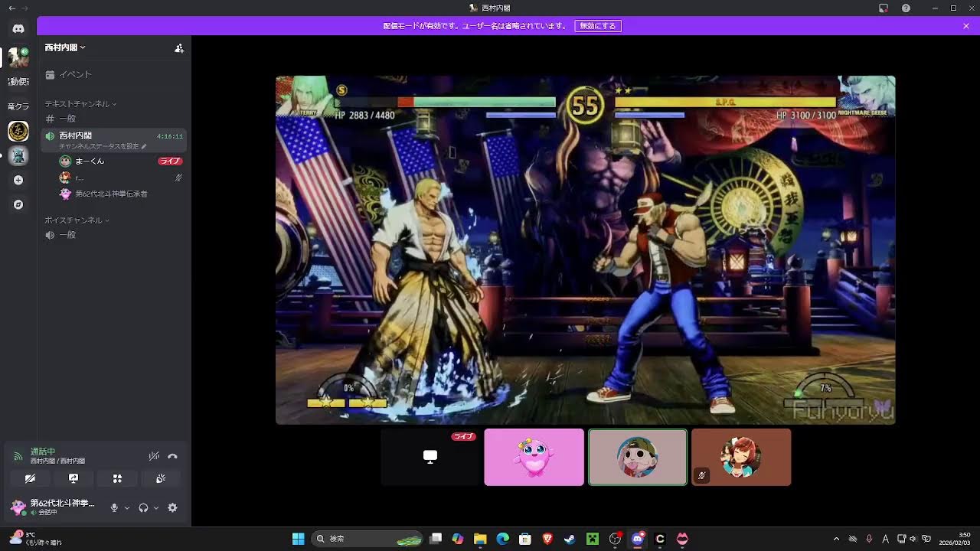
Task: Open Task View from the taskbar
Action: 436,539
